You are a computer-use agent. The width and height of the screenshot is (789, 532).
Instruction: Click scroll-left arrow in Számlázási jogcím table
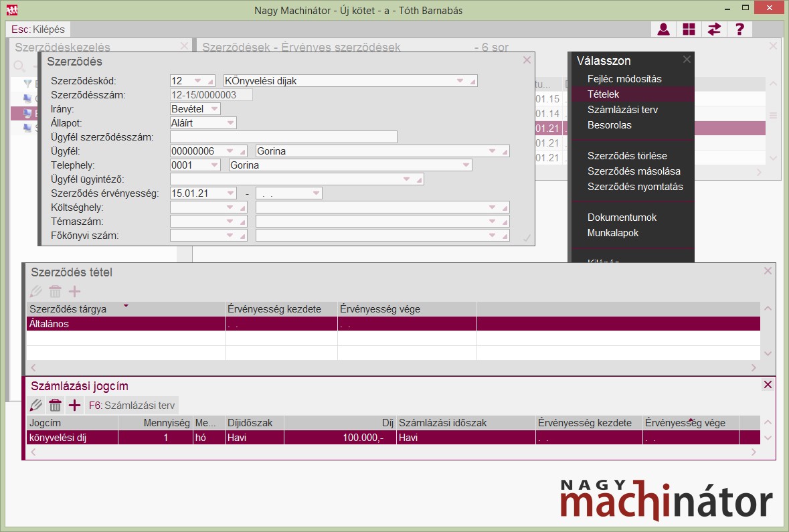tap(33, 452)
